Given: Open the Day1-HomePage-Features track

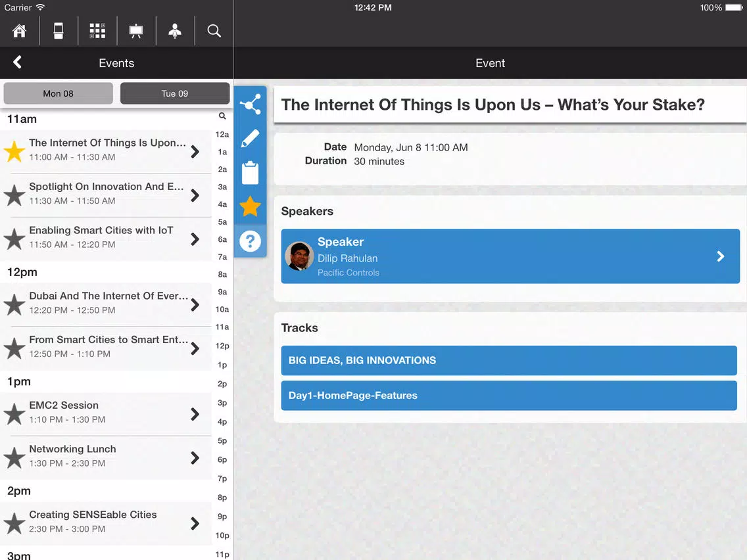Looking at the screenshot, I should 509,395.
